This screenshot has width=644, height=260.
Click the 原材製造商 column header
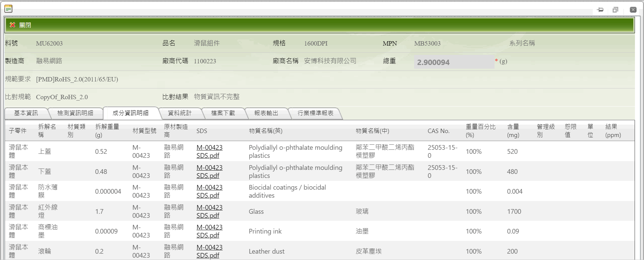click(x=176, y=131)
